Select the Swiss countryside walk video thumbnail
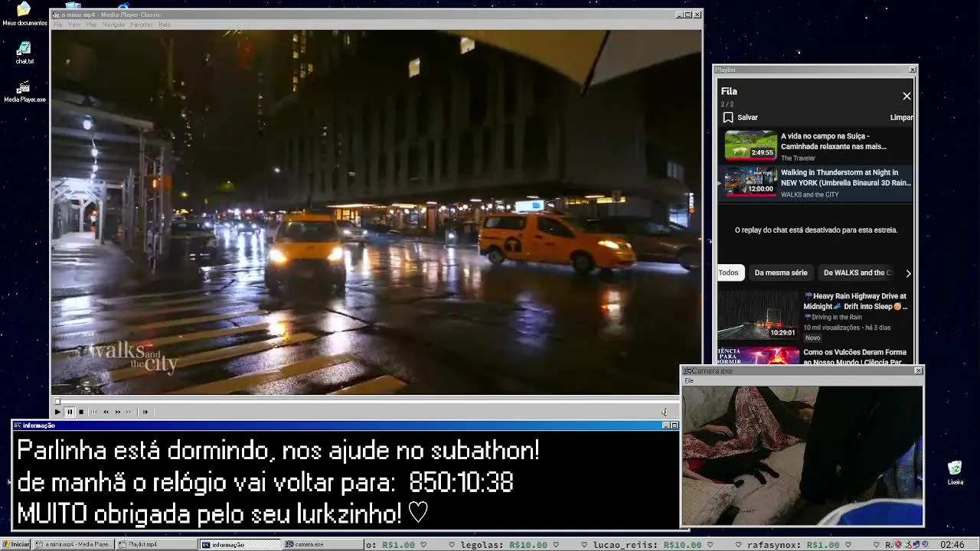Viewport: 980px width, 551px height. (x=751, y=145)
